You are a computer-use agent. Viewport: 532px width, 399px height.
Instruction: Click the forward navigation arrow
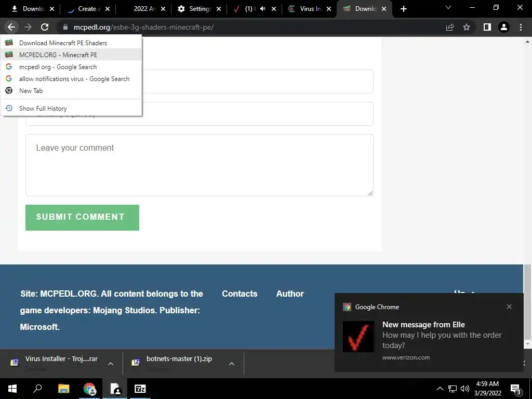(x=28, y=27)
